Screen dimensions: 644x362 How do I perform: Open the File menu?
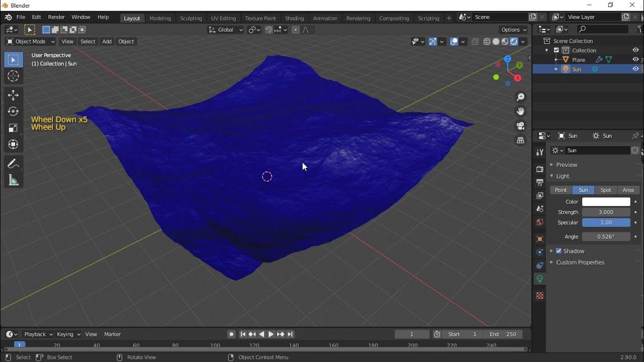pyautogui.click(x=21, y=17)
